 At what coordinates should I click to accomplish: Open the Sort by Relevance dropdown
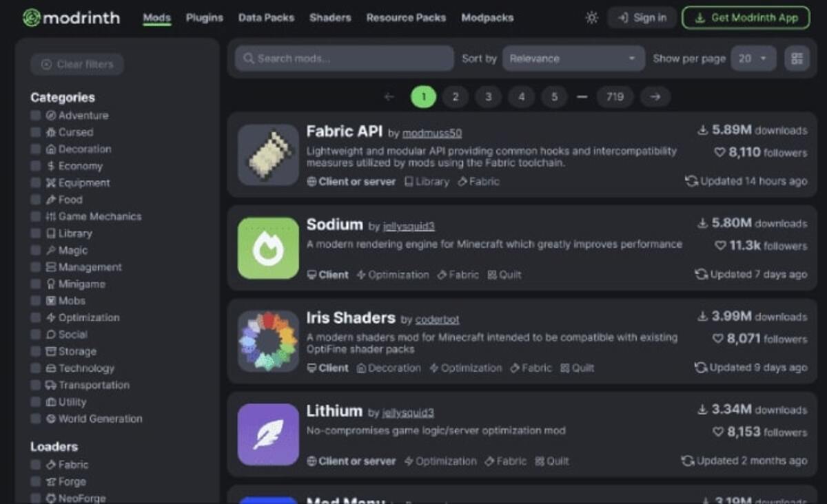click(x=573, y=59)
